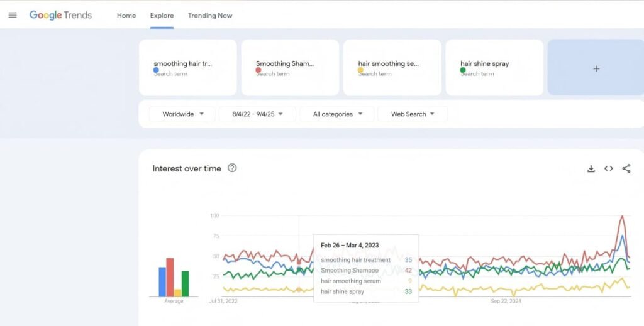Open the embed code icon
The image size is (644, 326).
tap(608, 168)
